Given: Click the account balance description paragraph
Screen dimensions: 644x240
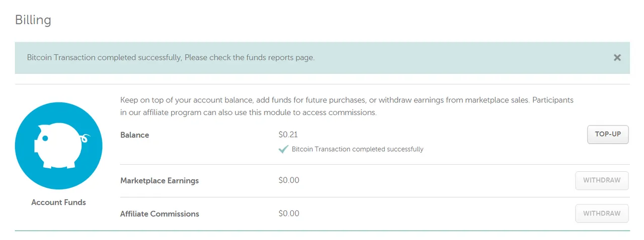Looking at the screenshot, I should [347, 106].
